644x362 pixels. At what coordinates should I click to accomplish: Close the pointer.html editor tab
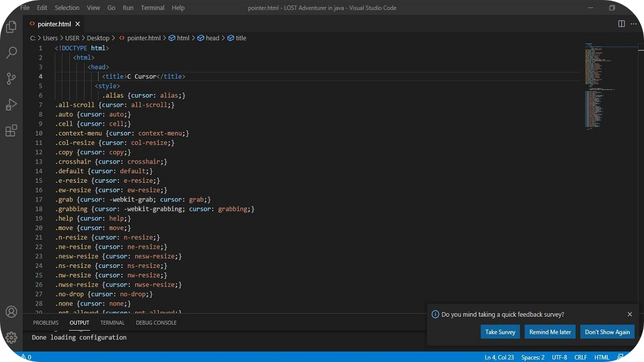tap(77, 24)
